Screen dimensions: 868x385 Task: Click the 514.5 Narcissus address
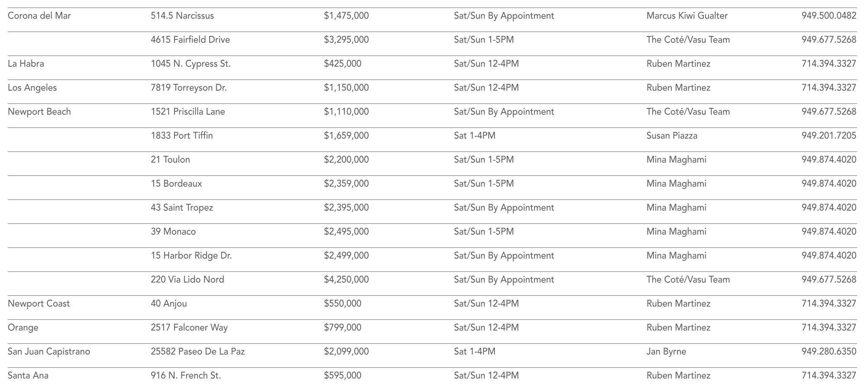coord(182,16)
